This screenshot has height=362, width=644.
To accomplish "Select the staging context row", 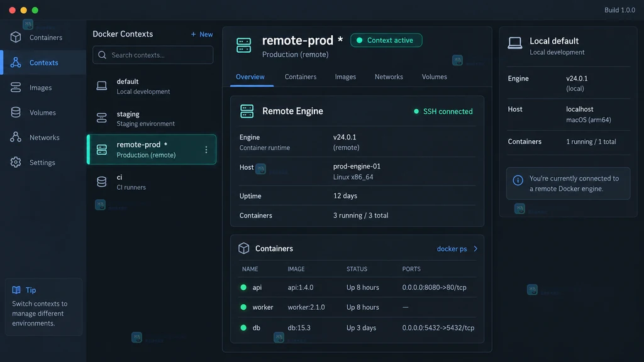I will [152, 118].
